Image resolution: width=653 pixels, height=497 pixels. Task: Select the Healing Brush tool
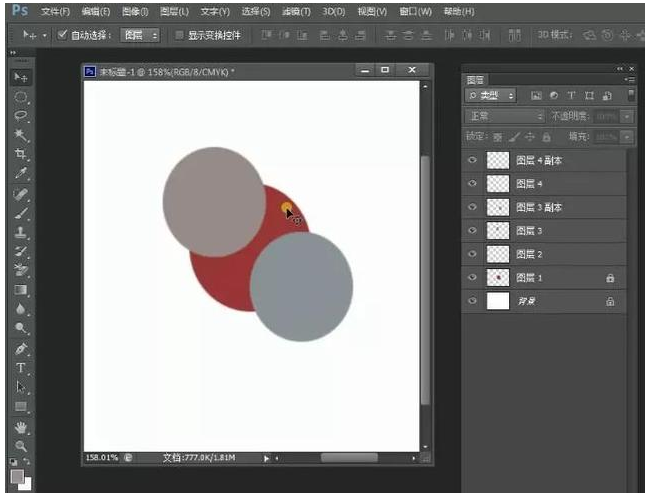[x=20, y=195]
